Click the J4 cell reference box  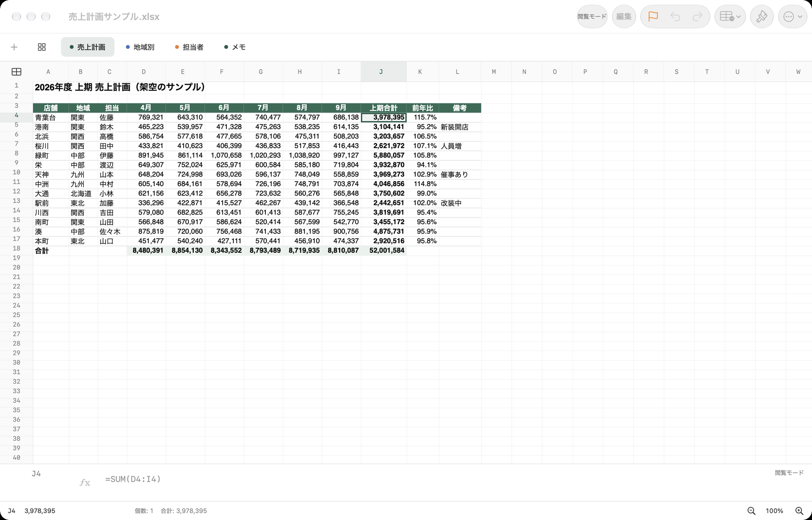(x=36, y=474)
